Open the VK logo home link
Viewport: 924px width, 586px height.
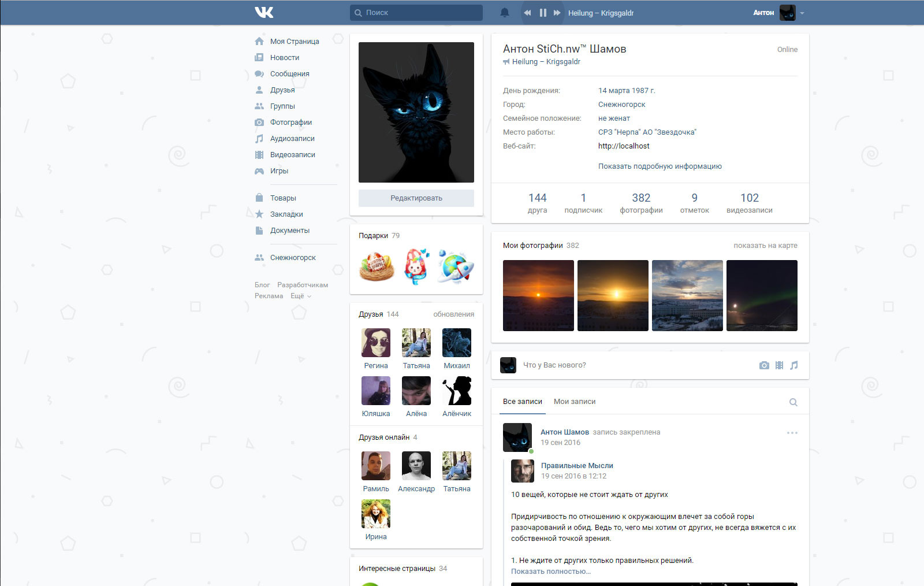pos(264,12)
